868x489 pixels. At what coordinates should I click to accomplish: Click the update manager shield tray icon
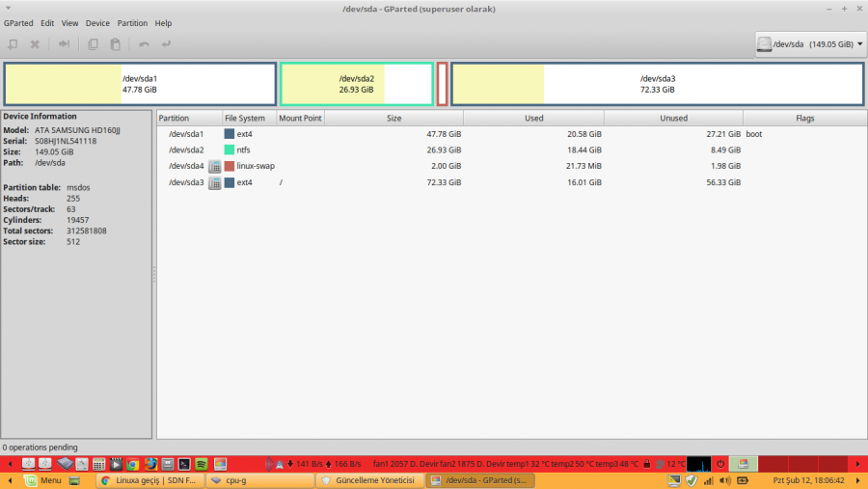tap(691, 480)
